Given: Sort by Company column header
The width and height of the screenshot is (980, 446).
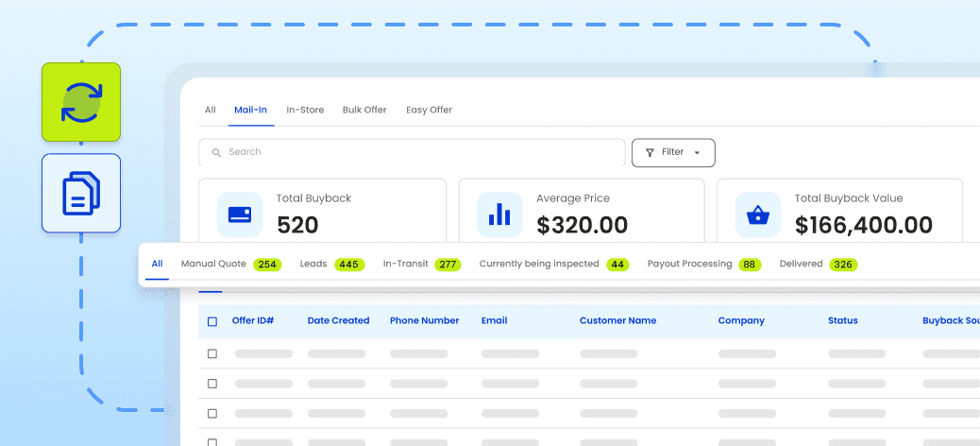Looking at the screenshot, I should [741, 320].
